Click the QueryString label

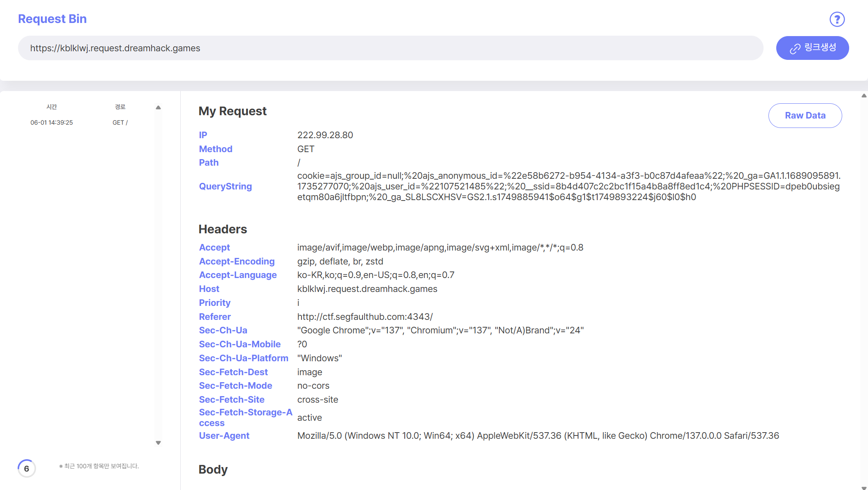pos(225,186)
